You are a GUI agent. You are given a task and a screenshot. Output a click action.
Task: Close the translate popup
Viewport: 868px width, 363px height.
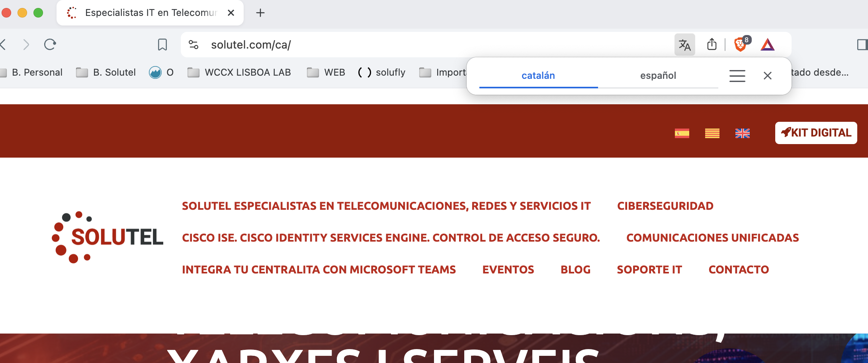[768, 76]
